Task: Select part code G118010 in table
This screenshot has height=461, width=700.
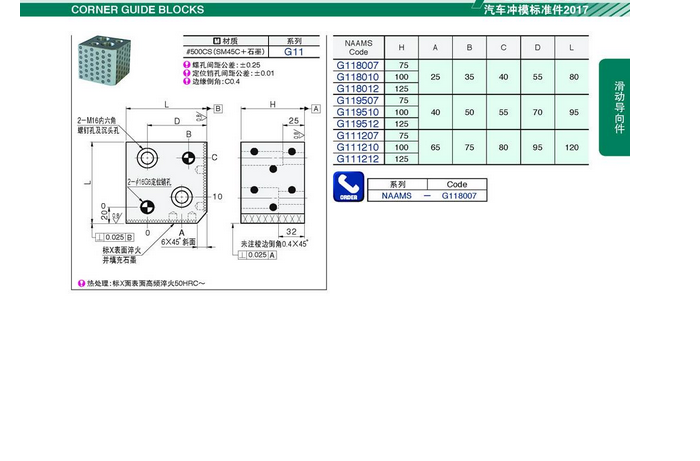Action: click(x=357, y=77)
